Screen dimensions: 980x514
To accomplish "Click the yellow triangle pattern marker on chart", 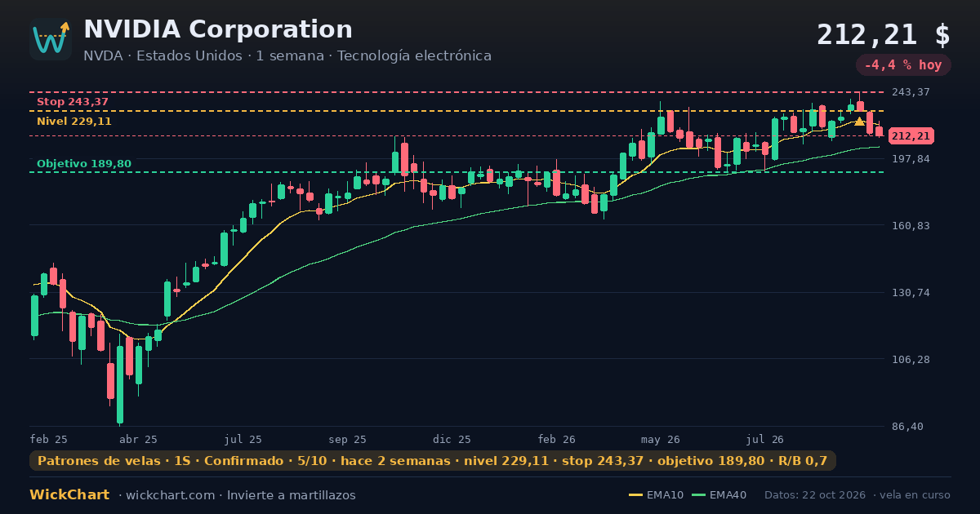I will tap(859, 122).
